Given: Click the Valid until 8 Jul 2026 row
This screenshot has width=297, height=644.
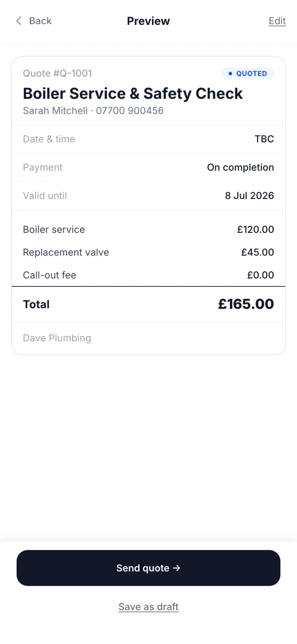Looking at the screenshot, I should (148, 196).
